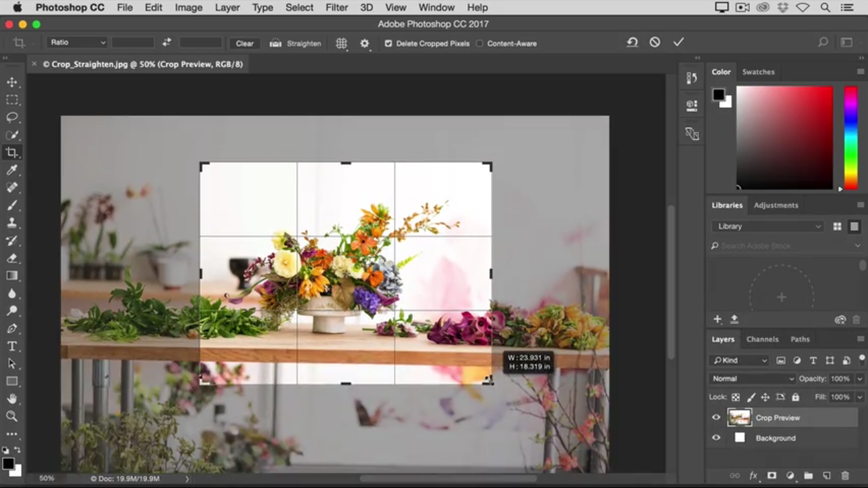Expand the Normal blend mode dropdown
Viewport: 868px width, 488px height.
752,379
